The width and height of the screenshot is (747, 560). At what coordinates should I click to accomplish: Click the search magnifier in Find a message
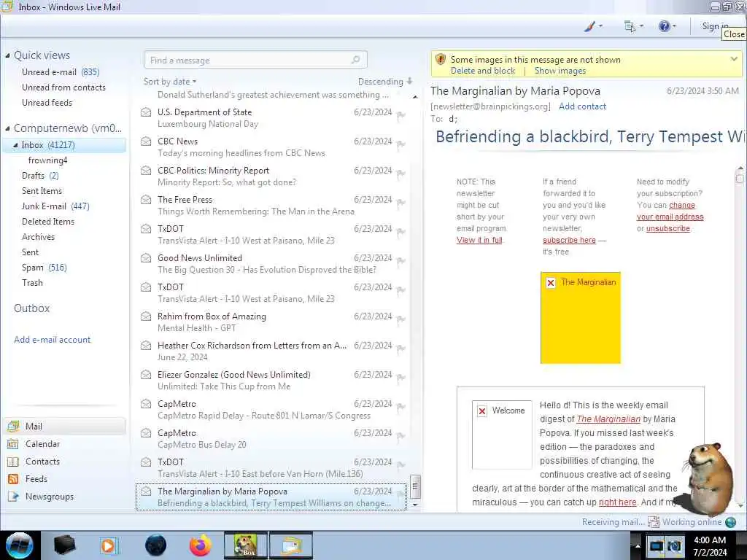click(356, 60)
